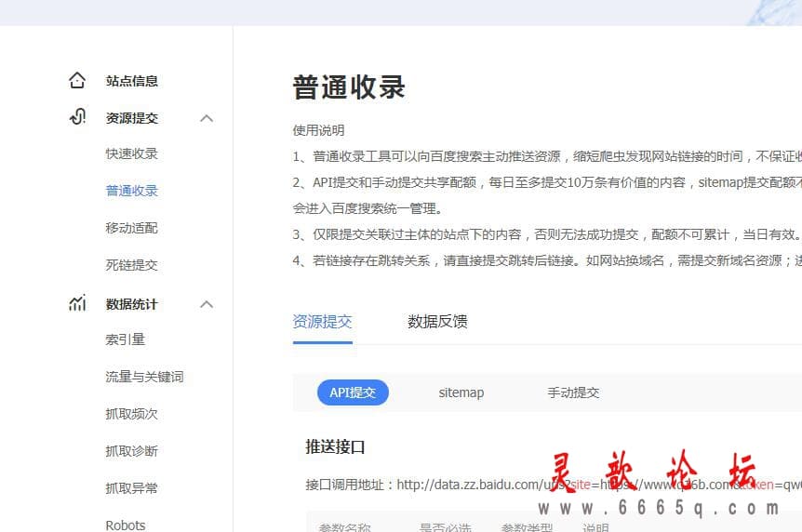The image size is (802, 532).
Task: Click the 接口调用地址 URL text
Action: pos(599,485)
